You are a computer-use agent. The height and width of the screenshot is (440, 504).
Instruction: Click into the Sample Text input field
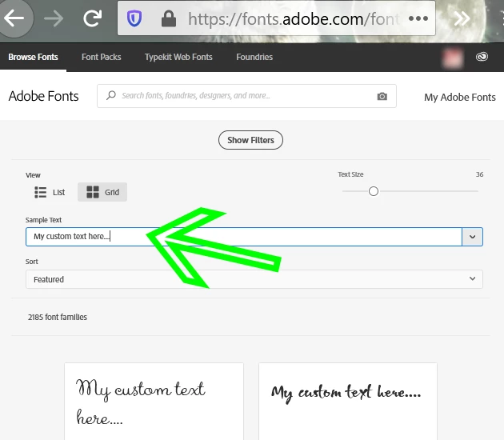(244, 237)
